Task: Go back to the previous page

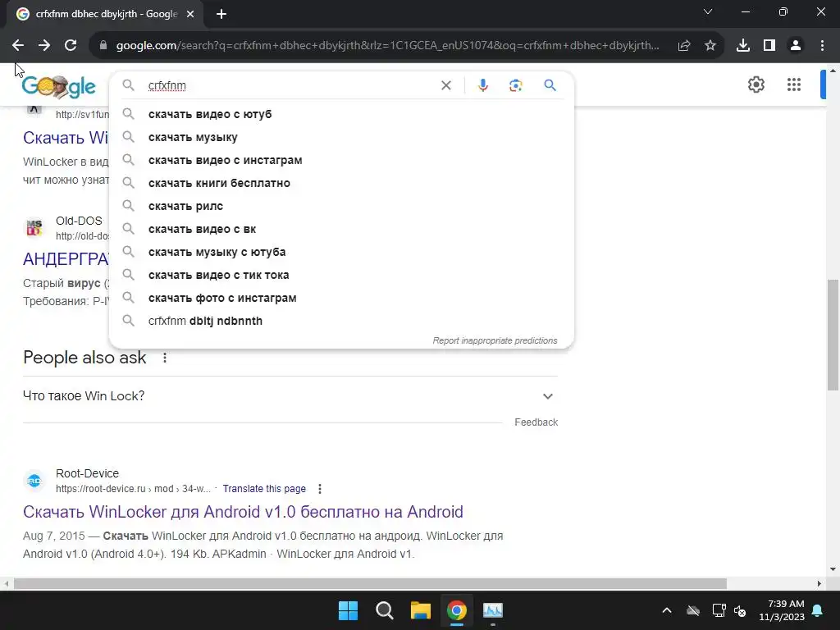Action: (18, 46)
